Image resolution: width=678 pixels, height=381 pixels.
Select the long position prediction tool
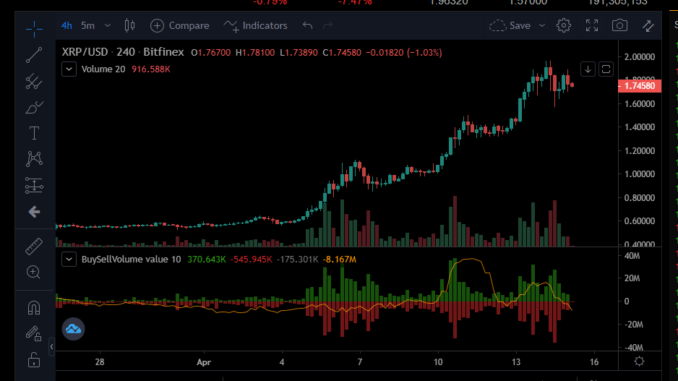(x=34, y=186)
